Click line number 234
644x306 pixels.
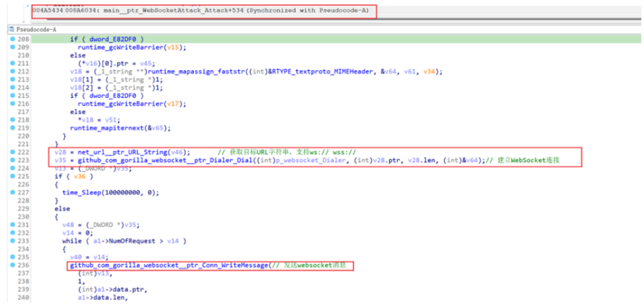click(22, 249)
